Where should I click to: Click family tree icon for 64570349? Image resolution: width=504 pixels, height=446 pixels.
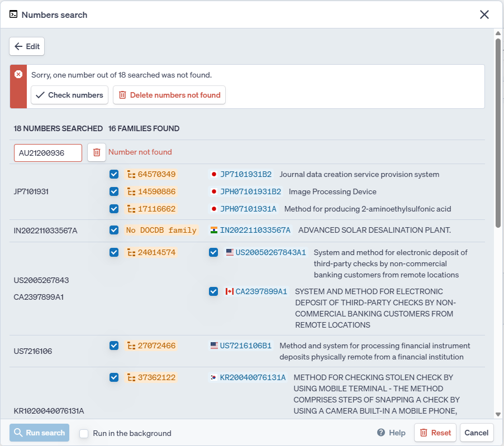(x=131, y=175)
